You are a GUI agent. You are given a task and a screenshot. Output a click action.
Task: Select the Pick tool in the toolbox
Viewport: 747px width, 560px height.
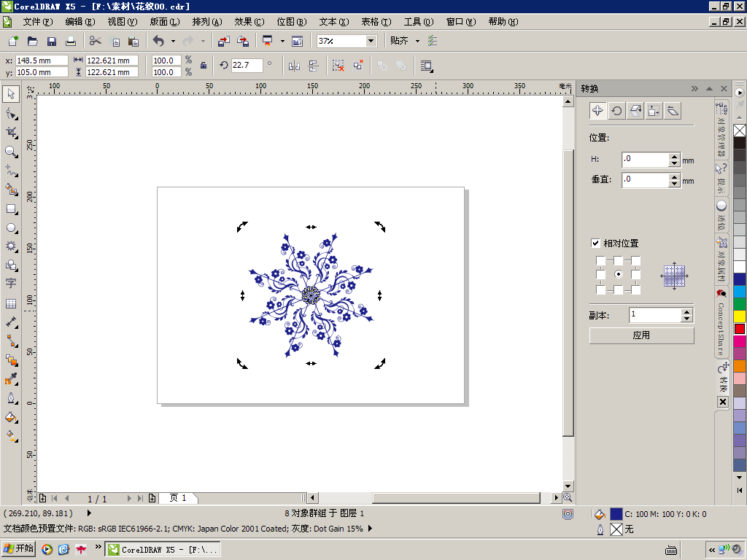click(11, 94)
